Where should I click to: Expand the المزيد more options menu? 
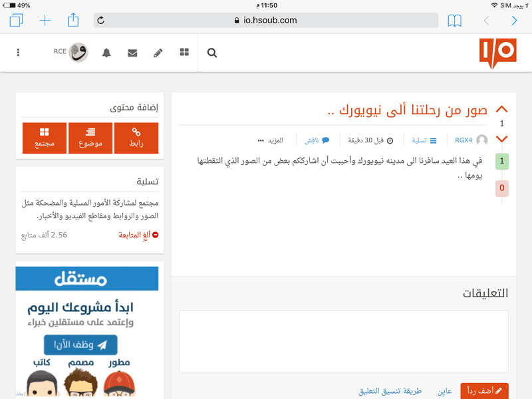(271, 140)
